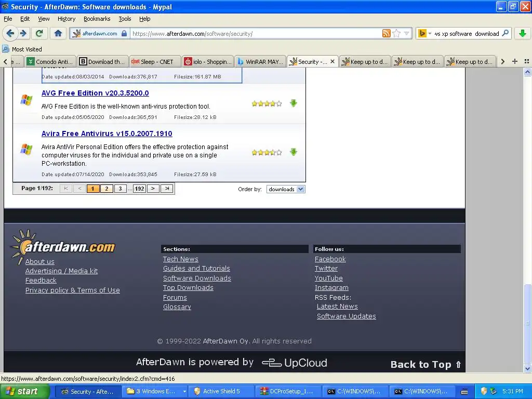Click the padlock site security icon
This screenshot has width=532, height=399.
point(124,33)
